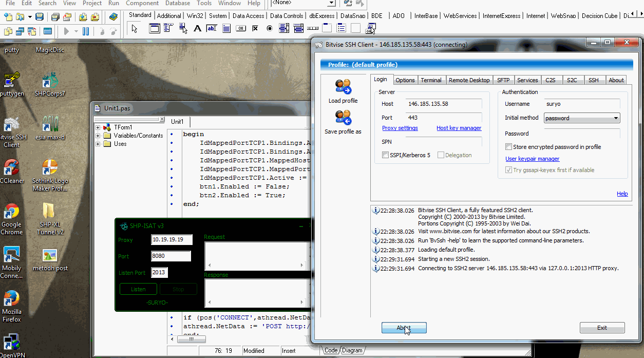
Task: Enable Store encrypted password in profile
Action: pos(508,147)
